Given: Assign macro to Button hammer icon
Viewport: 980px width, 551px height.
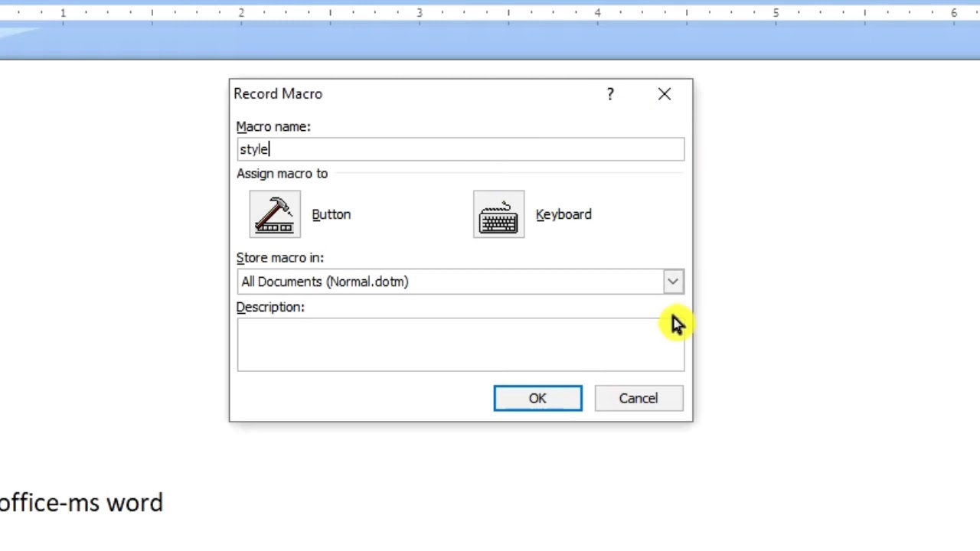Looking at the screenshot, I should click(x=275, y=214).
